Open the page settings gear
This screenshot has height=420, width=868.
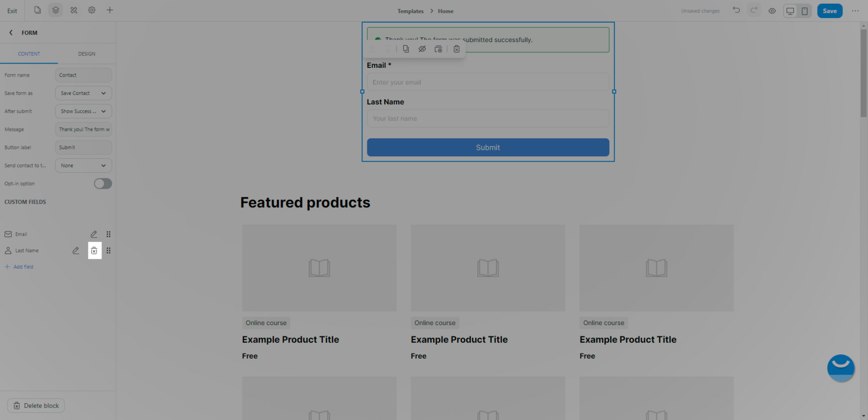[92, 10]
